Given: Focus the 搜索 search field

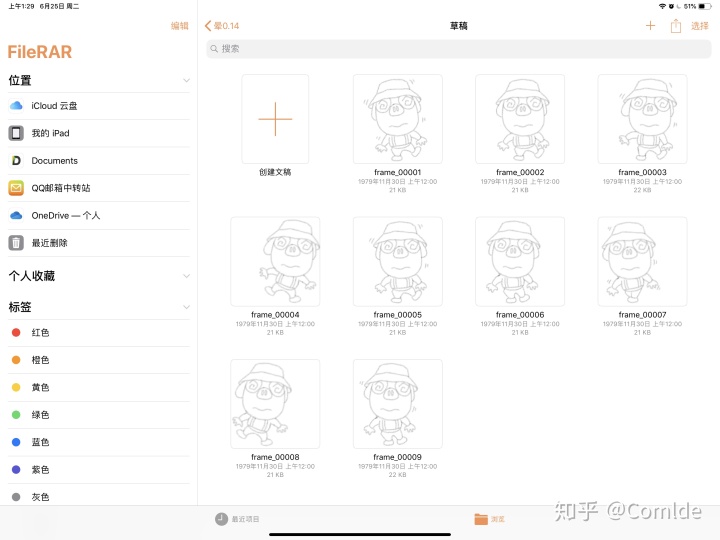Looking at the screenshot, I should (459, 49).
